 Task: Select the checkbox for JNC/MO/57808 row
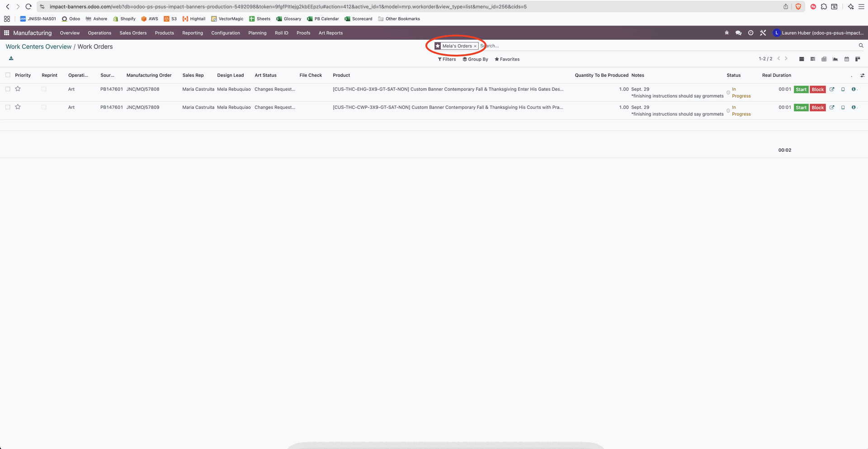(8, 89)
